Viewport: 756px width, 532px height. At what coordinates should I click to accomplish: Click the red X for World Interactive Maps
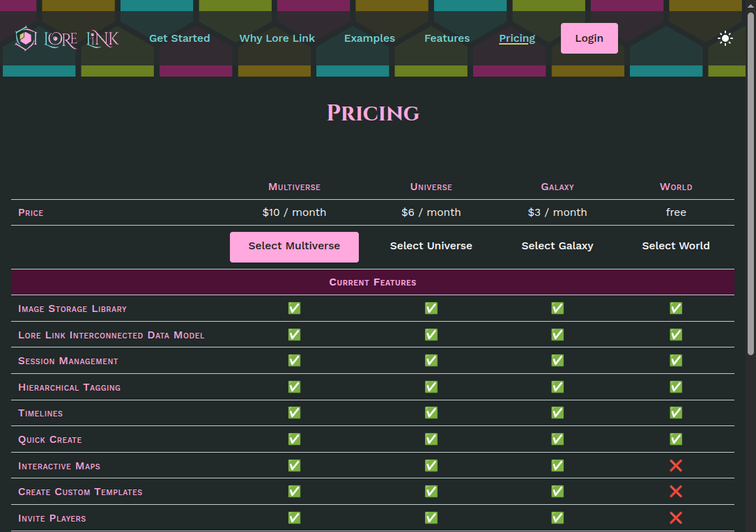676,465
